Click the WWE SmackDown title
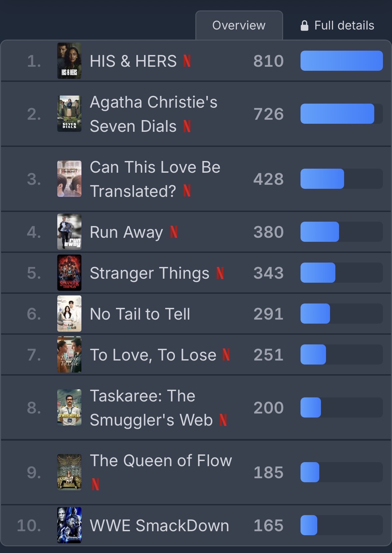The height and width of the screenshot is (553, 392). [159, 526]
